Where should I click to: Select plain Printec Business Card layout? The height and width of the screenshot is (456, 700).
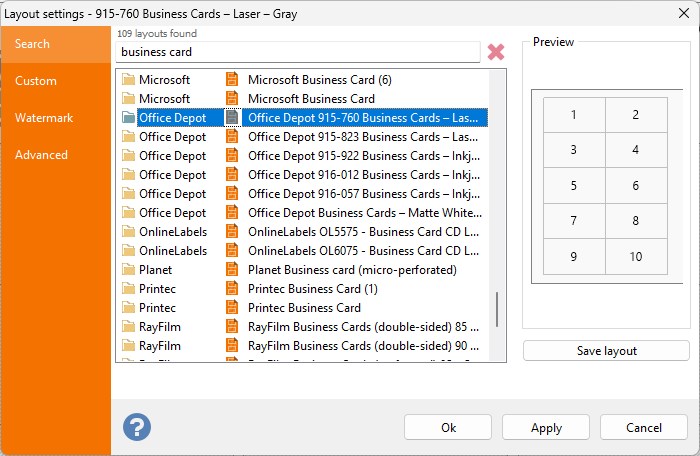tap(304, 308)
